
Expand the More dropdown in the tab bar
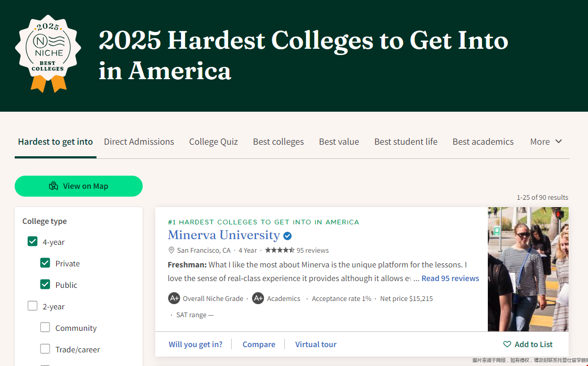click(x=546, y=142)
